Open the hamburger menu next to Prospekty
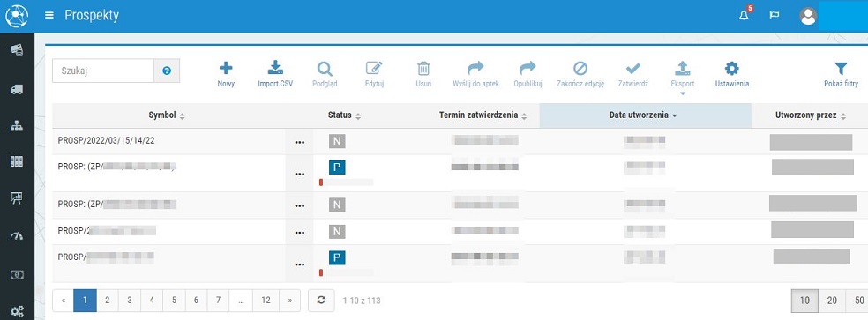The image size is (868, 320). tap(49, 16)
